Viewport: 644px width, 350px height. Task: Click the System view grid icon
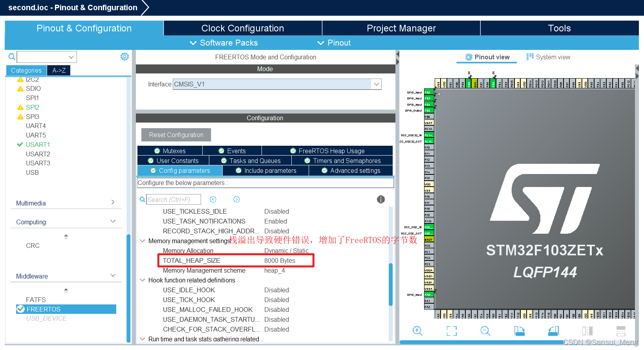530,57
